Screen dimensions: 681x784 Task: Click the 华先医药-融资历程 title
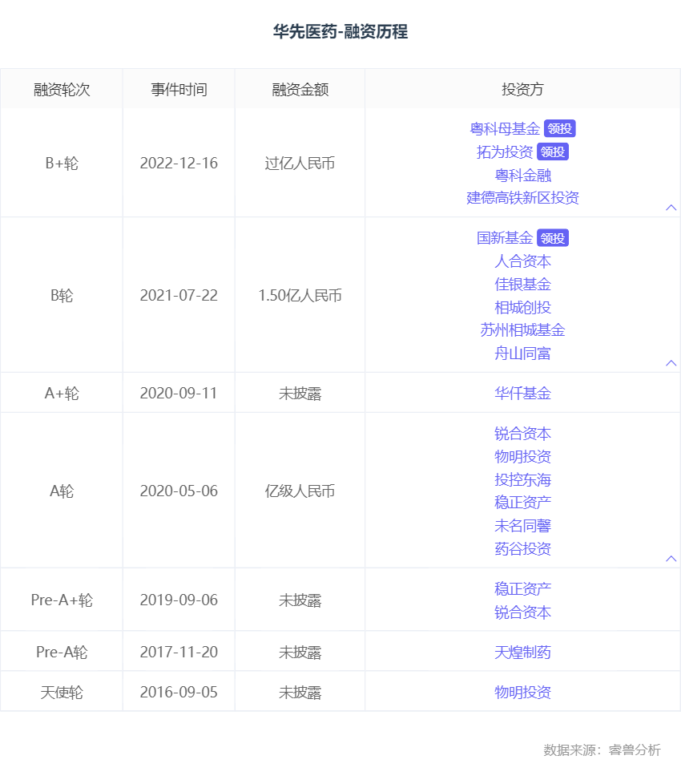(340, 31)
